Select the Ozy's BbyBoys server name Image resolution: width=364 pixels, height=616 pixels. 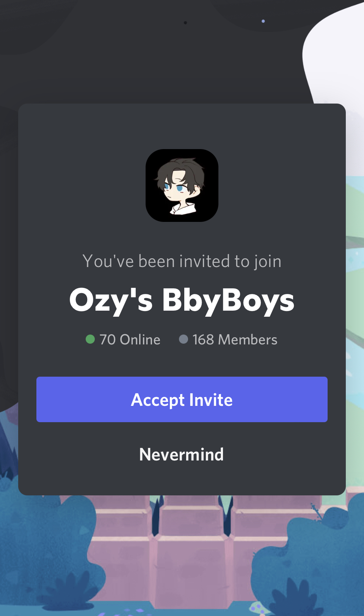182,300
